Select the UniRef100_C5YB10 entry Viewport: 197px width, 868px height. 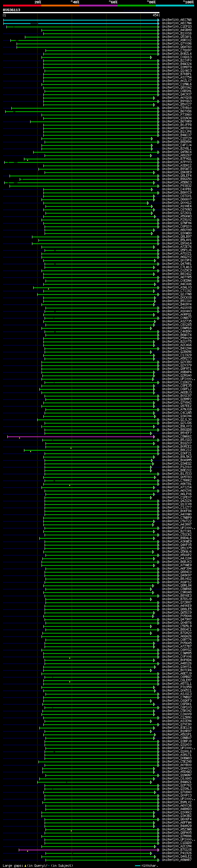[x=177, y=108]
